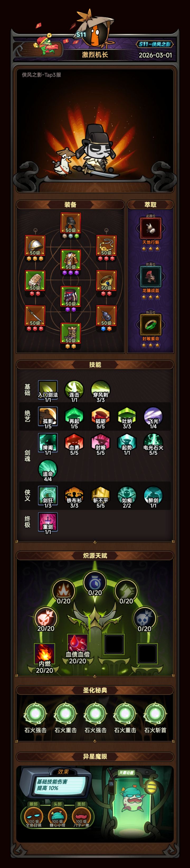Select the level 50 helmet equipment slot
The width and height of the screenshot is (190, 868).
tap(35, 245)
